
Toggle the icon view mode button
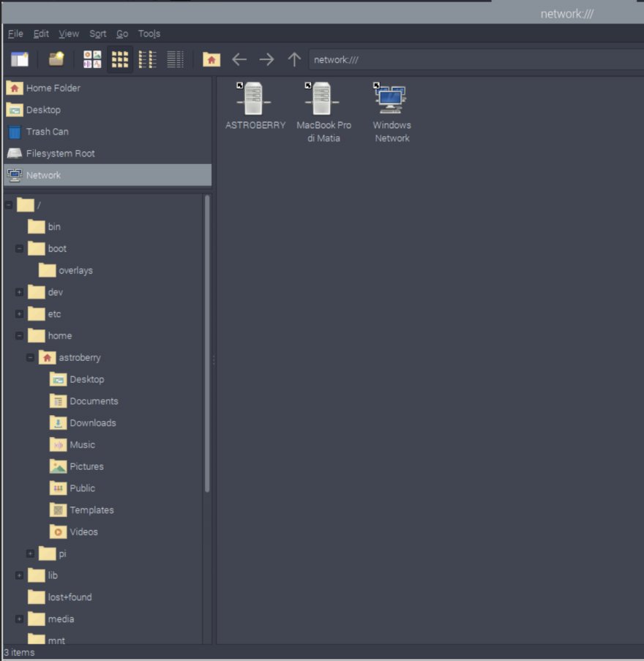120,59
